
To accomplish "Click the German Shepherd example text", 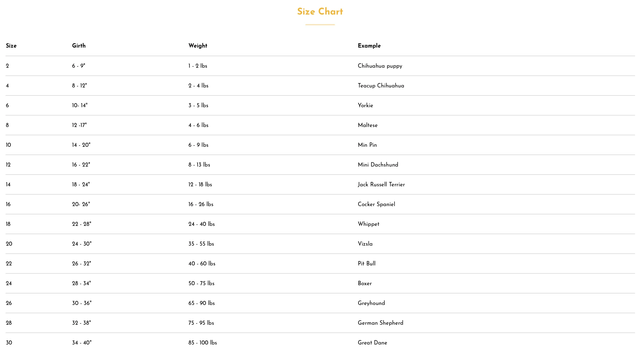I will [x=380, y=323].
